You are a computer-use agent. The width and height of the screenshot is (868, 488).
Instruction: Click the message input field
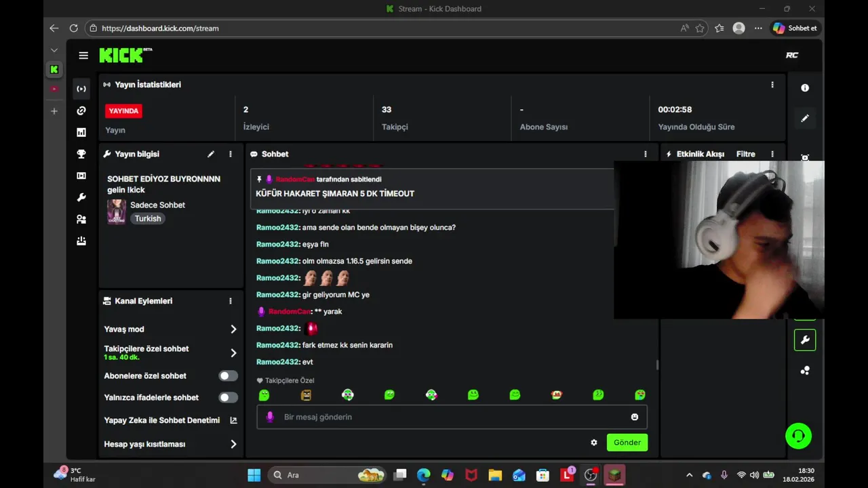[452, 417]
